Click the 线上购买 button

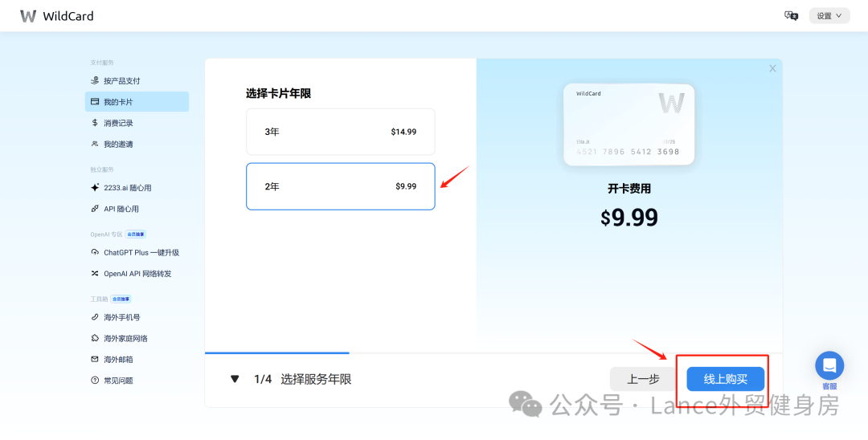coord(725,379)
